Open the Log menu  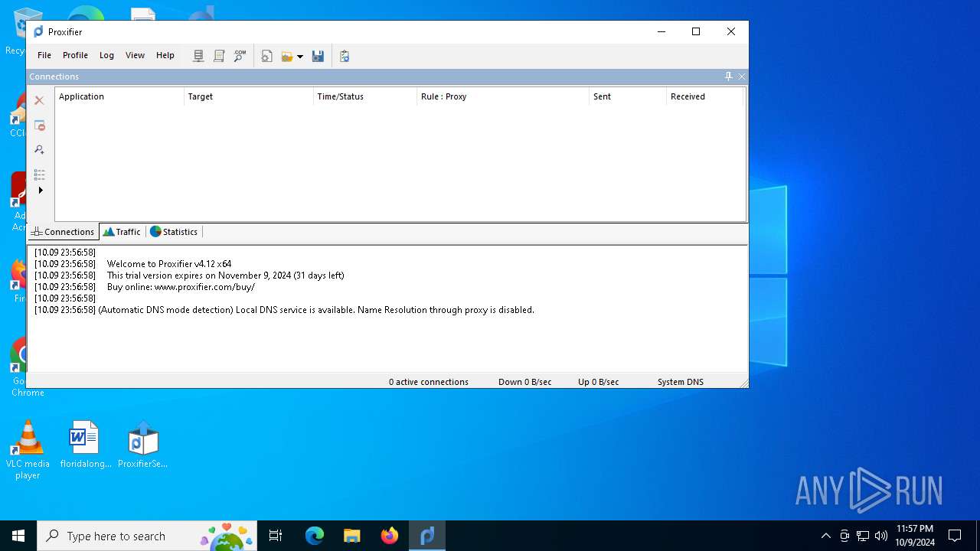pos(106,55)
